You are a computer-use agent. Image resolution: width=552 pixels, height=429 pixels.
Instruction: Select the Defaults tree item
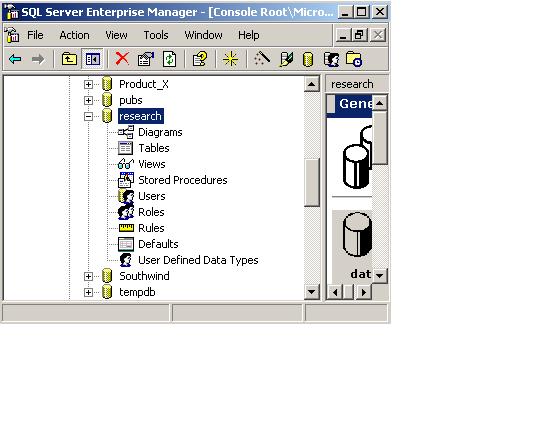158,244
